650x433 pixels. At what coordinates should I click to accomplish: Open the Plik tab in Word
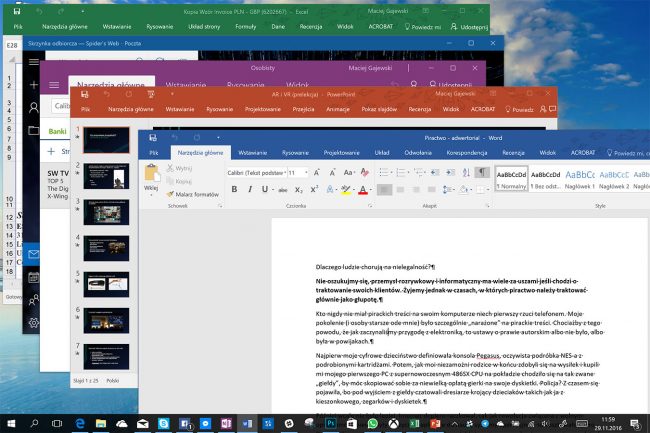point(154,153)
